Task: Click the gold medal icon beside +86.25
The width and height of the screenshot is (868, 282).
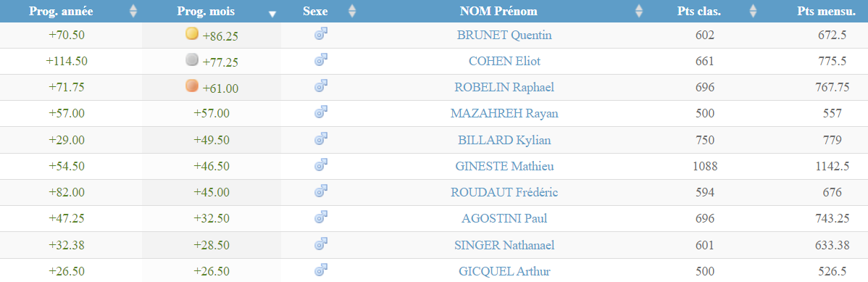Action: click(x=191, y=34)
